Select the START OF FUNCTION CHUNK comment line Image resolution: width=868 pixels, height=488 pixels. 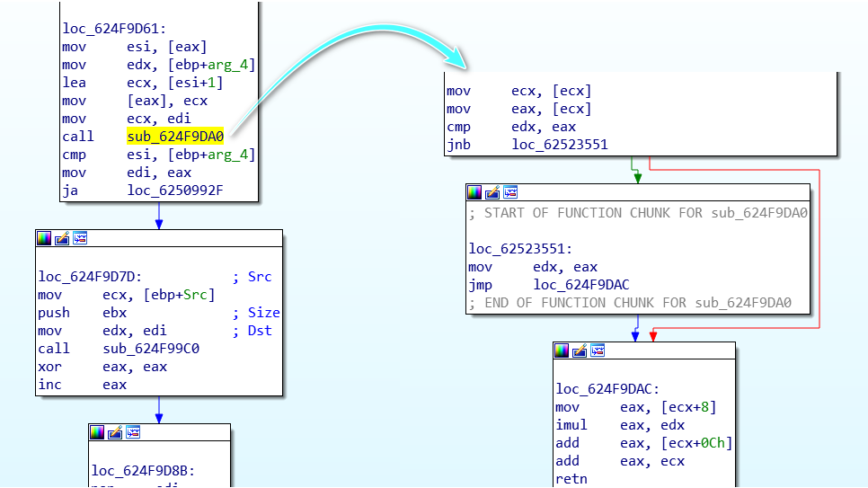pyautogui.click(x=638, y=213)
